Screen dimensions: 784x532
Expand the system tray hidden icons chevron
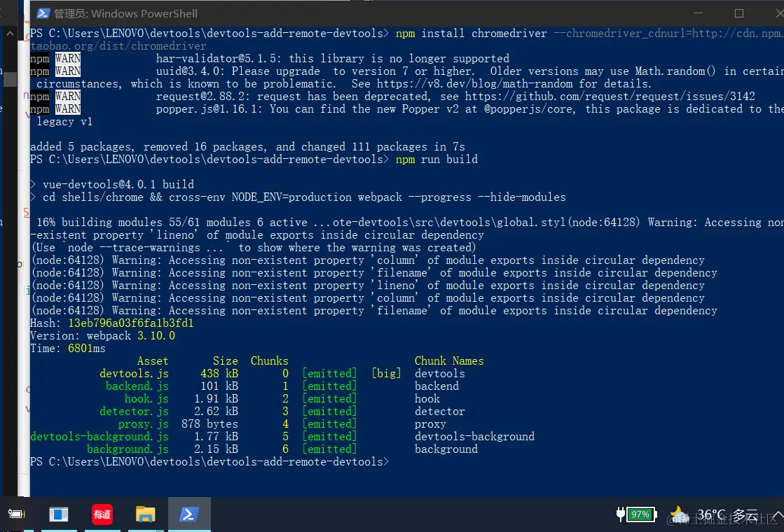point(778,514)
